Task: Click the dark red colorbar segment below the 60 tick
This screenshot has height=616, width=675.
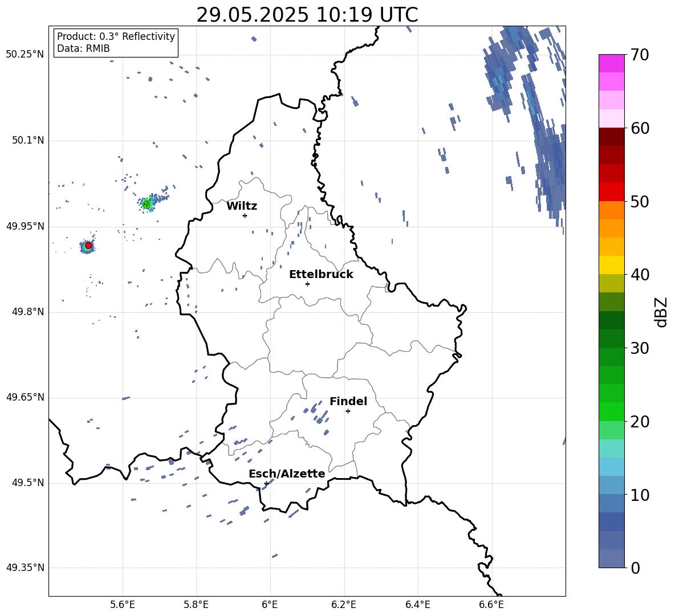Action: tap(611, 137)
